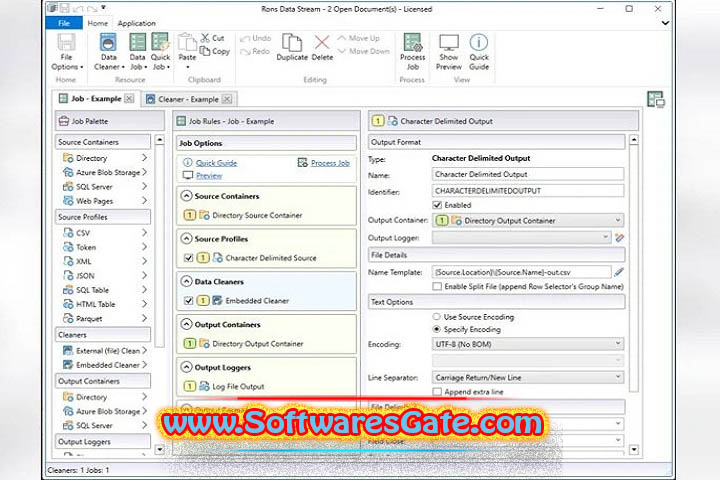Collapse the Output Loggers section
Image resolution: width=720 pixels, height=480 pixels.
(x=186, y=367)
